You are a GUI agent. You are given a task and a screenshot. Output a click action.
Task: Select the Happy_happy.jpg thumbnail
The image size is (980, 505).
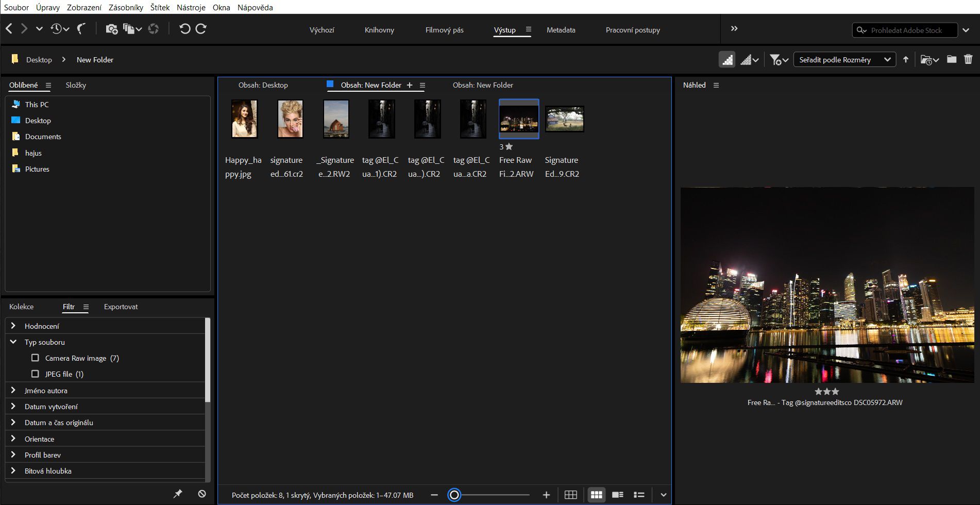(244, 119)
